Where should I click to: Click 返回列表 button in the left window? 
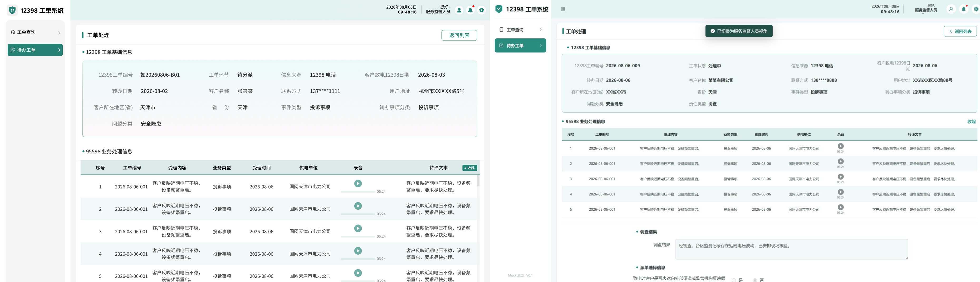459,35
